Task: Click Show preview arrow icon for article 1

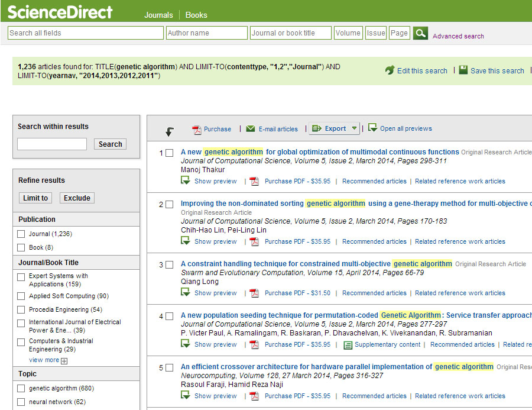Action: pos(186,180)
